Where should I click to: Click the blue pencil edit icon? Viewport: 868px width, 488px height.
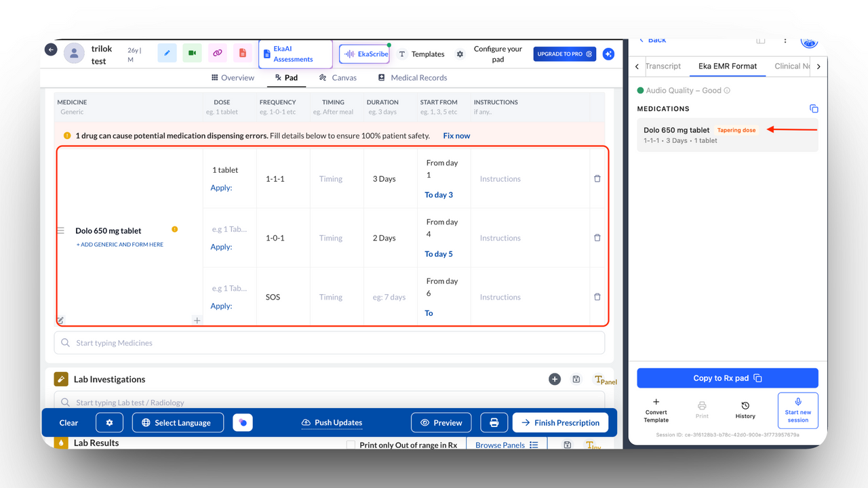[x=167, y=53]
